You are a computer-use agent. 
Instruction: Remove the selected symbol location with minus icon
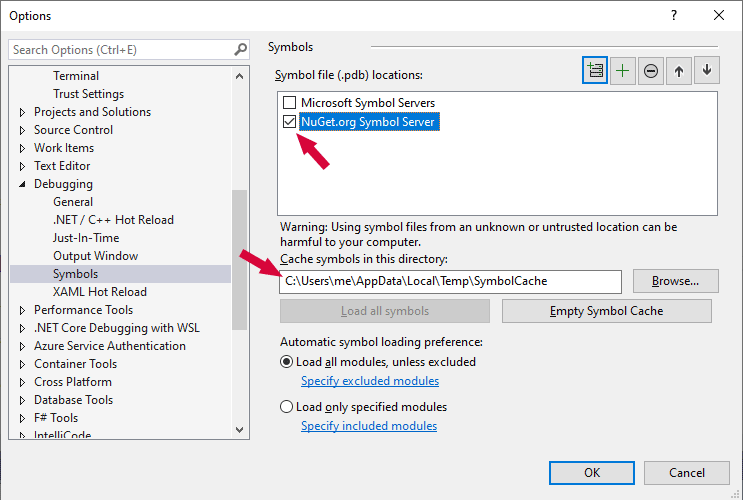click(x=651, y=70)
